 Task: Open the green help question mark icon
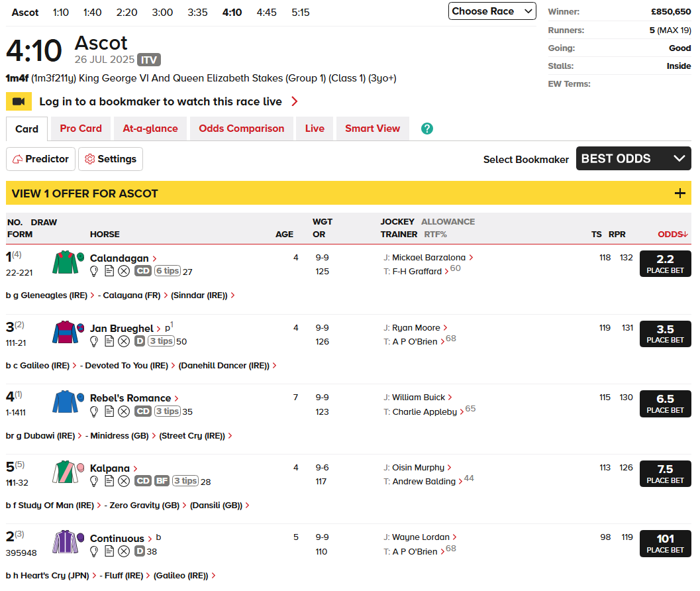pyautogui.click(x=426, y=129)
